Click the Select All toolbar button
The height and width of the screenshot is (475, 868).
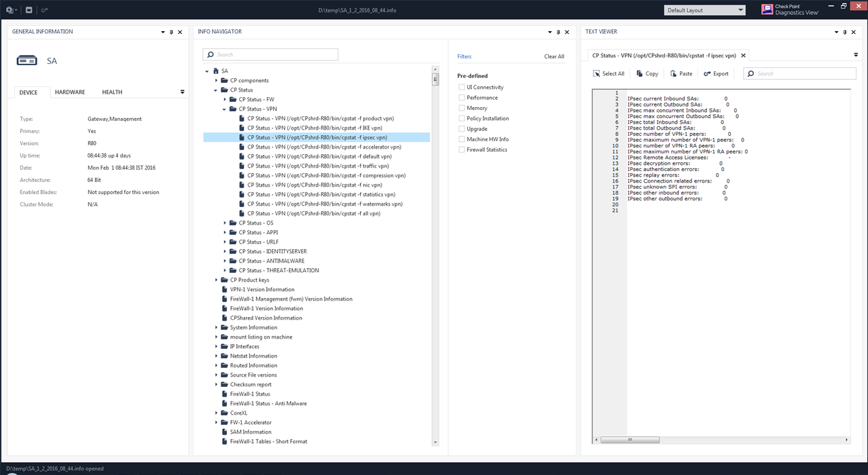coord(609,73)
